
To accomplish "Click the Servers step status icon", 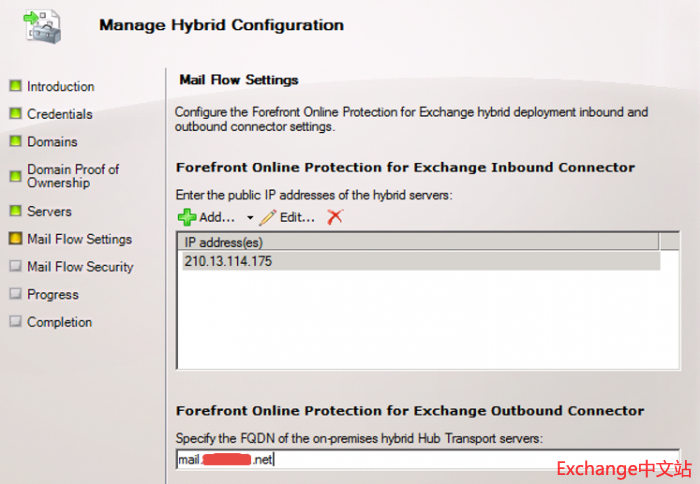I will coord(15,211).
